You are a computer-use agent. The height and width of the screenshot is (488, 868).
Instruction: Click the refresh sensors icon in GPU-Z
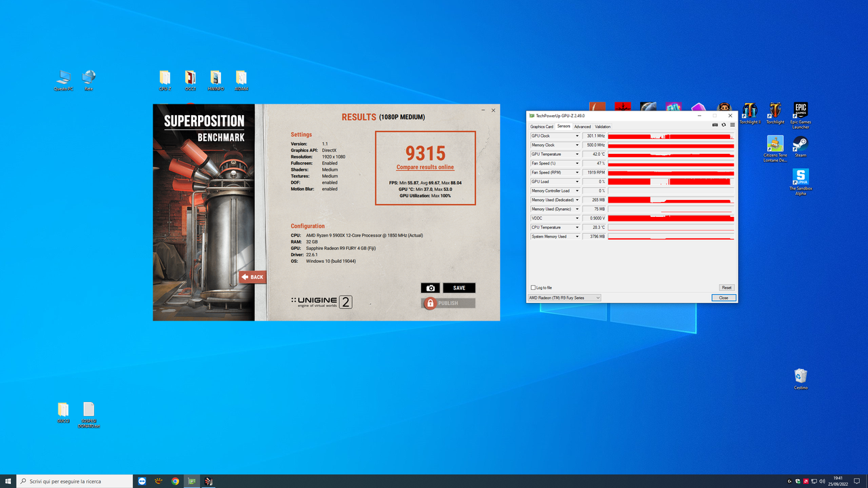(x=723, y=125)
